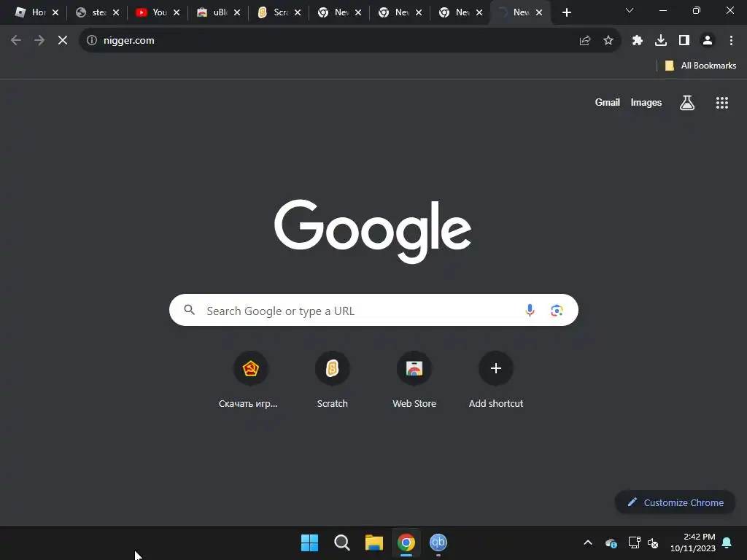Open the All Bookmarks folder

(x=700, y=66)
